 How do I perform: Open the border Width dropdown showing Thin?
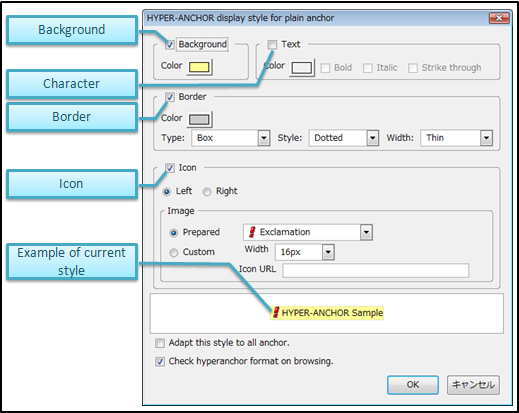pyautogui.click(x=457, y=138)
